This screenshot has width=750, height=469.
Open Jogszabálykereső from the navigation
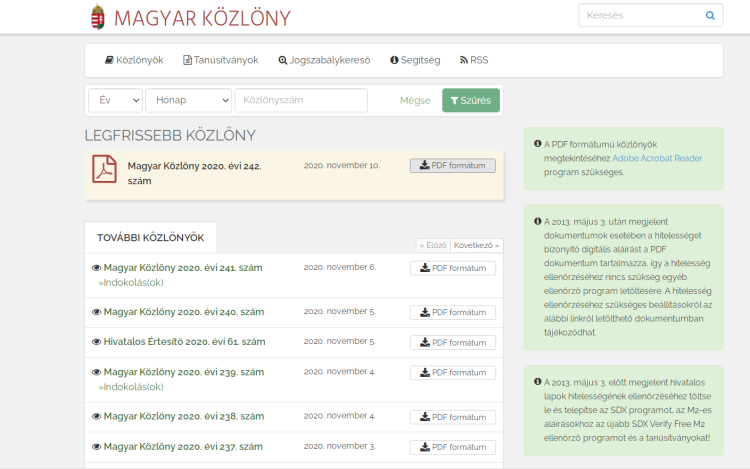click(x=324, y=60)
